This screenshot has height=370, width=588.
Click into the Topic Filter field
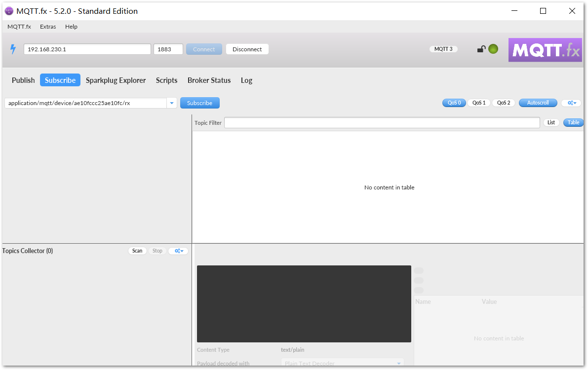(x=382, y=122)
